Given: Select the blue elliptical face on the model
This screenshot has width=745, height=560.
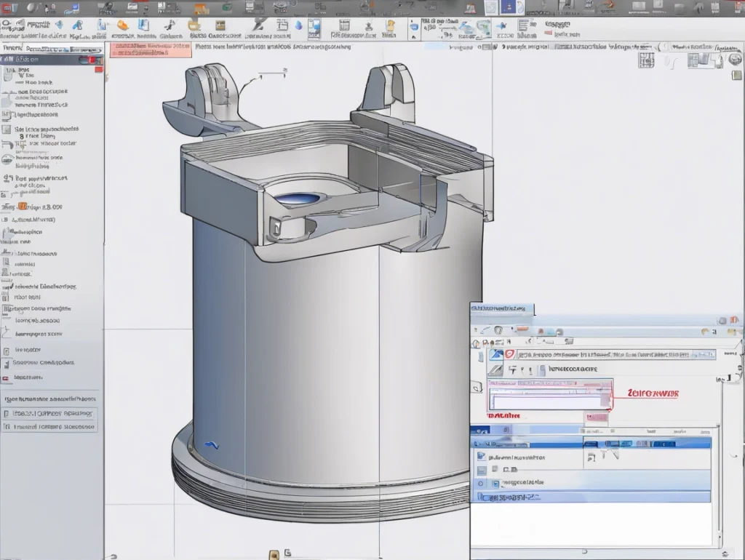Looking at the screenshot, I should tap(298, 199).
